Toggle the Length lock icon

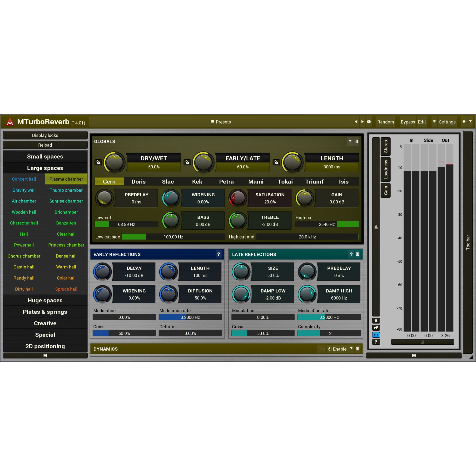[276, 162]
